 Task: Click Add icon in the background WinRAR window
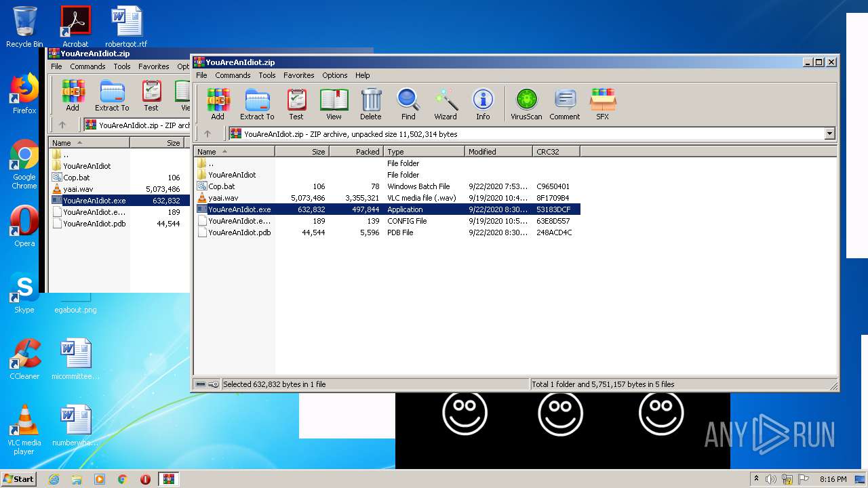pyautogui.click(x=73, y=96)
